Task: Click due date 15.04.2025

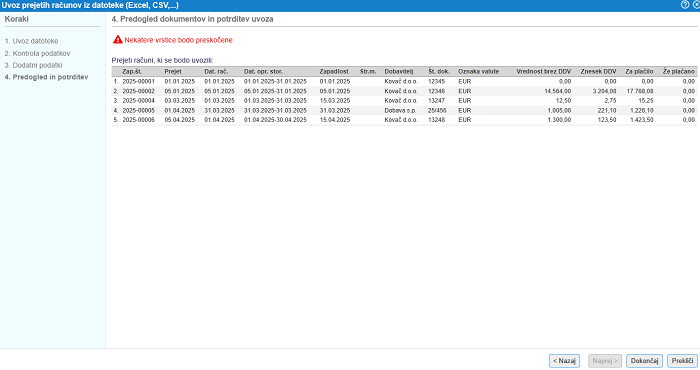Action: coord(335,120)
